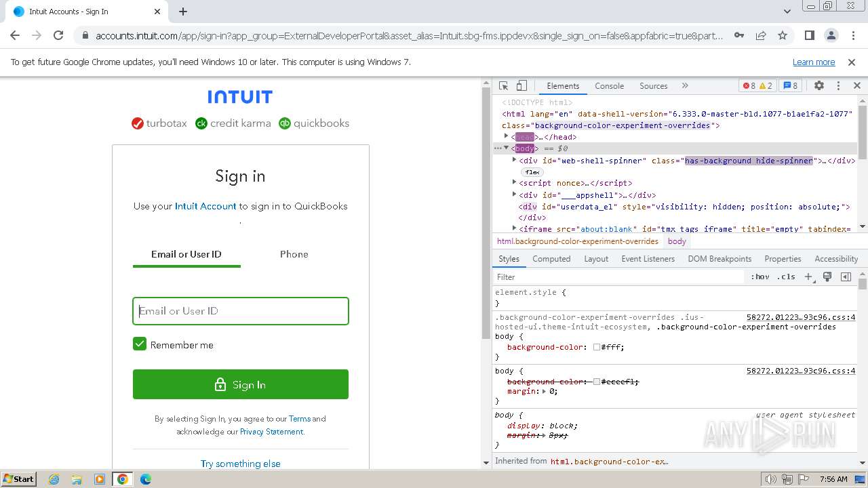Image resolution: width=868 pixels, height=488 pixels.
Task: Toggle the DevTools device toolbar
Action: pyautogui.click(x=521, y=85)
